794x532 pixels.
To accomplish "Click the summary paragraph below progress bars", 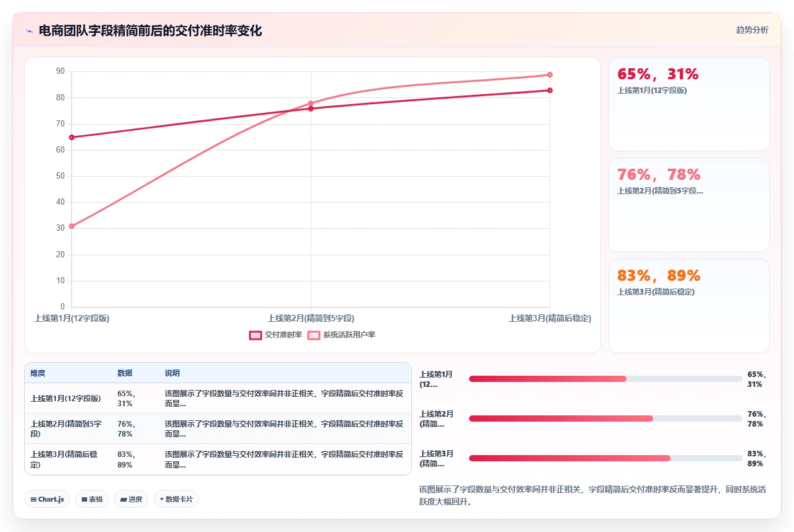I will (593, 495).
